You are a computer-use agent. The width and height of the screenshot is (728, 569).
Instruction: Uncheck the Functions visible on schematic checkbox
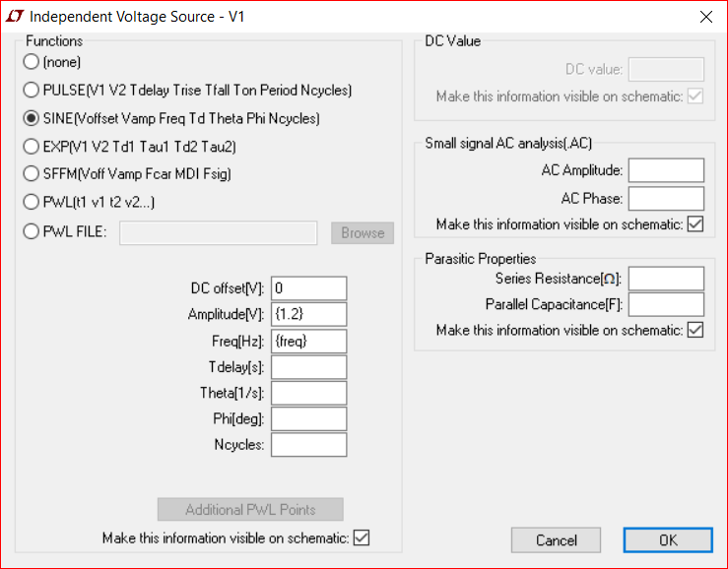pos(362,537)
